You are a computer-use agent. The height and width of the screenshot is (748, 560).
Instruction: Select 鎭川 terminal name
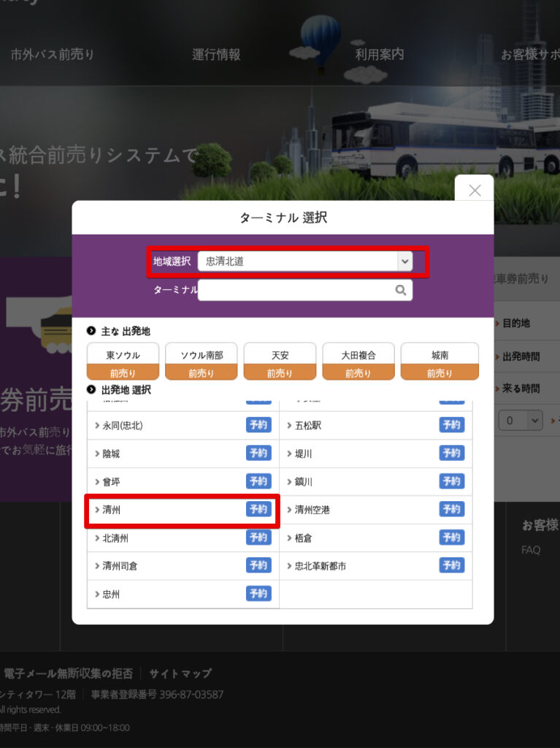click(x=304, y=482)
